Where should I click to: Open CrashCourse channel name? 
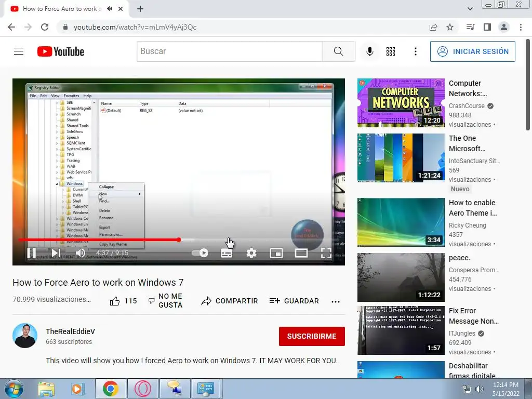[x=467, y=106]
